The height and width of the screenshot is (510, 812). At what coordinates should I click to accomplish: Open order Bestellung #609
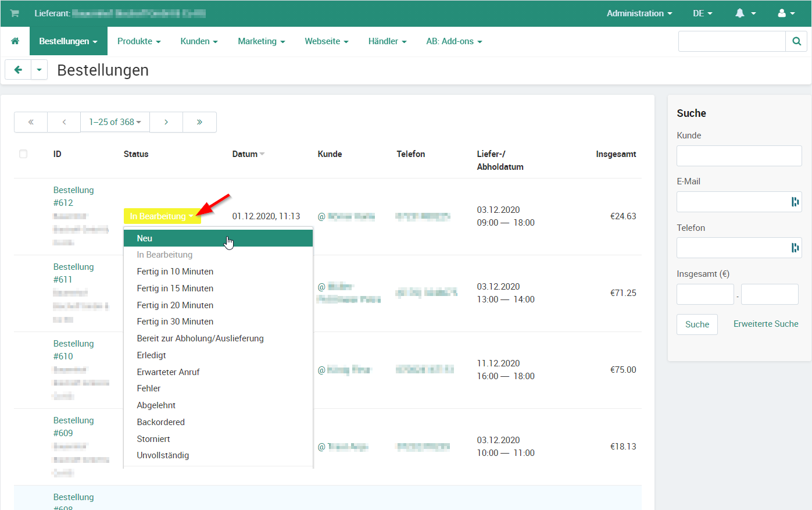click(73, 427)
